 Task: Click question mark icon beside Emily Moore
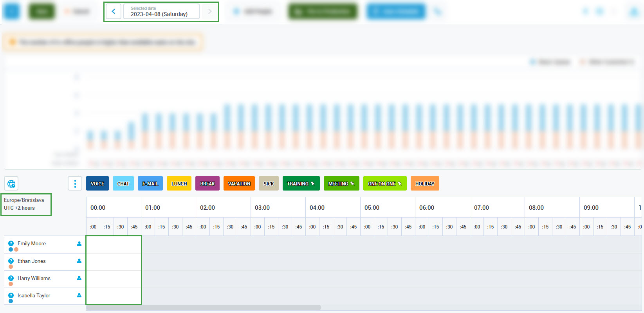11,243
